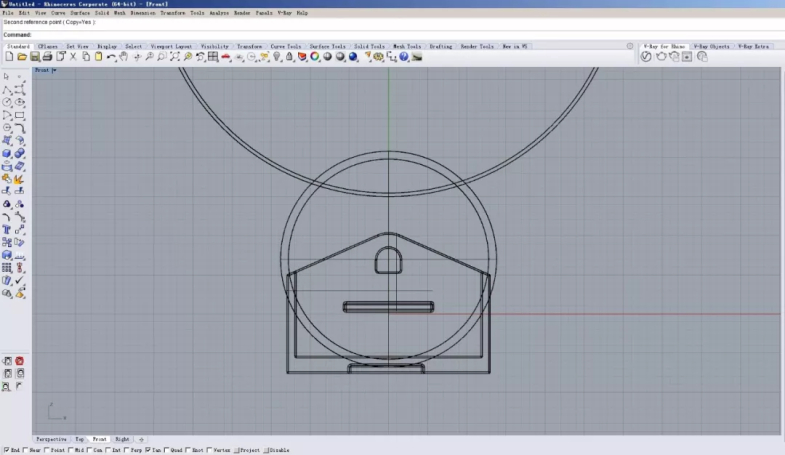Click the Open file folder icon
The height and width of the screenshot is (455, 785).
tap(22, 57)
